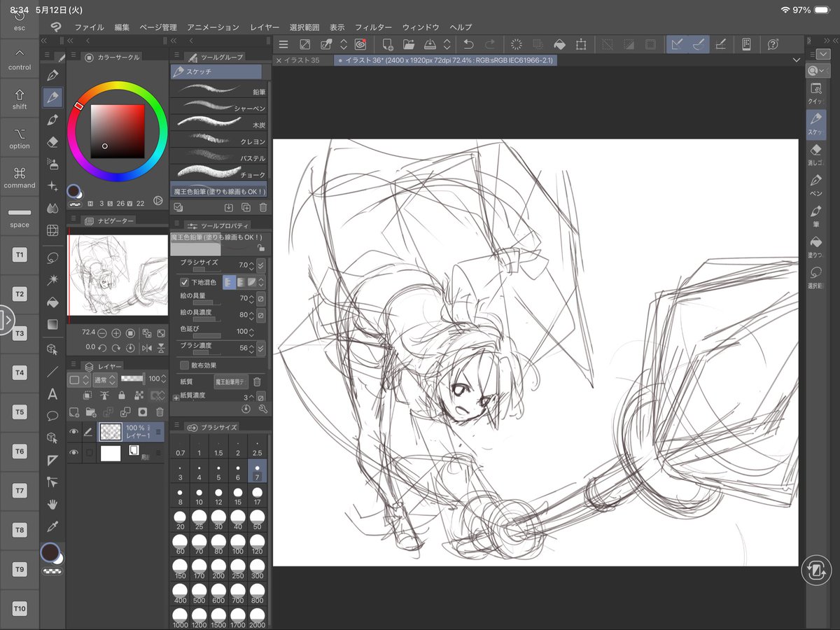This screenshot has width=840, height=630.
Task: Zoom out with navigator minus icon
Action: click(103, 333)
